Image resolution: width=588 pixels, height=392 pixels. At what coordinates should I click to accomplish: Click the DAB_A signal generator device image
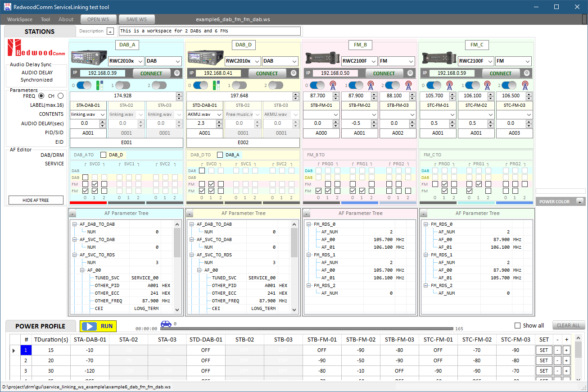(x=89, y=58)
